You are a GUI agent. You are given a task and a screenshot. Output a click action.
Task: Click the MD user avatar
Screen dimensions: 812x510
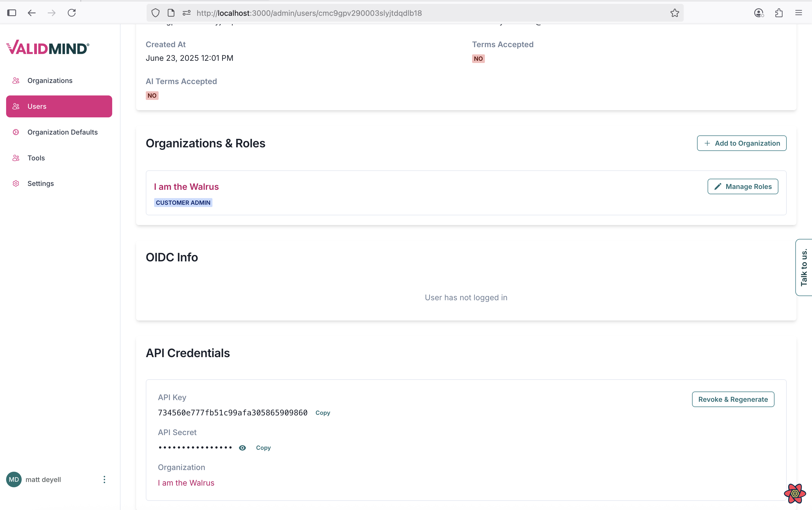14,479
